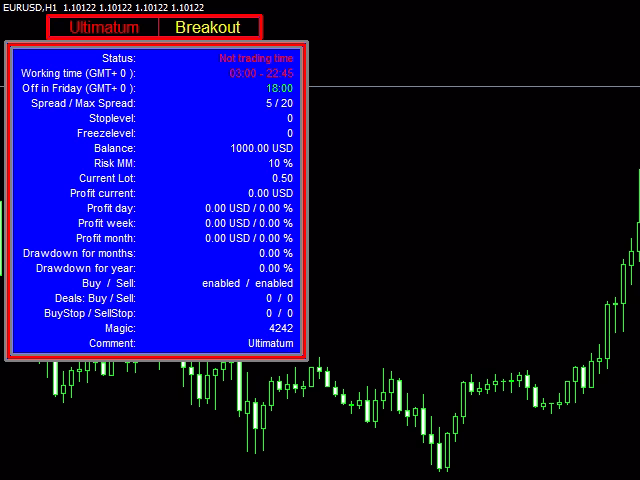Click the Current Lot 0.50 value
The image size is (640, 480).
(282, 178)
